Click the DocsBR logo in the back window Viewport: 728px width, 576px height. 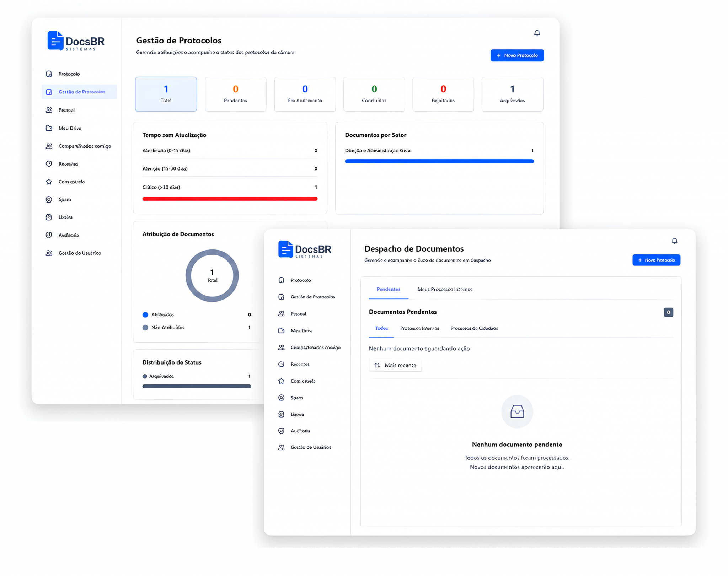pyautogui.click(x=76, y=41)
